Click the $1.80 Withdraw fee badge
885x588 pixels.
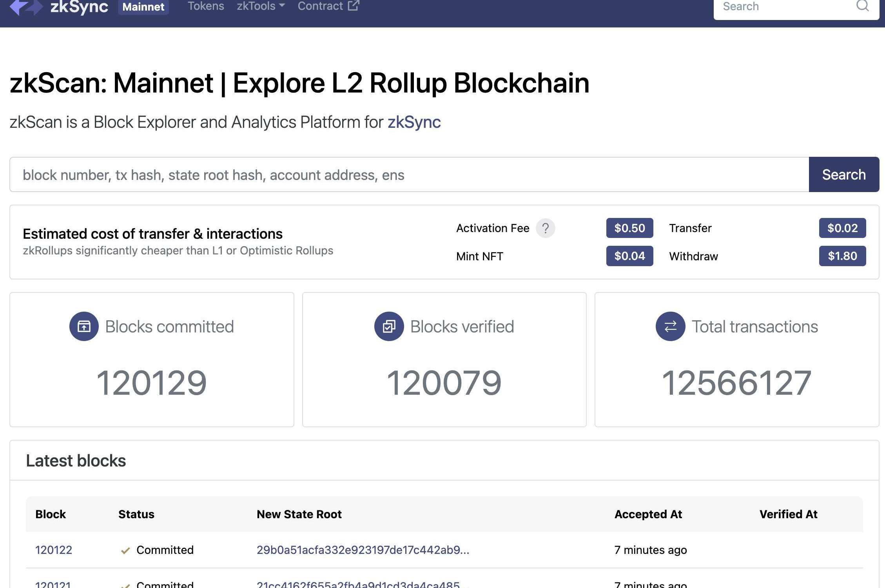[842, 256]
